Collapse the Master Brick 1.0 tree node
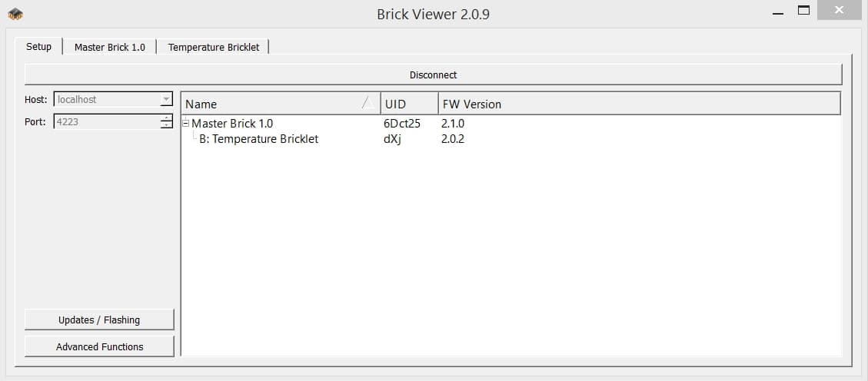This screenshot has height=381, width=868. (x=185, y=123)
